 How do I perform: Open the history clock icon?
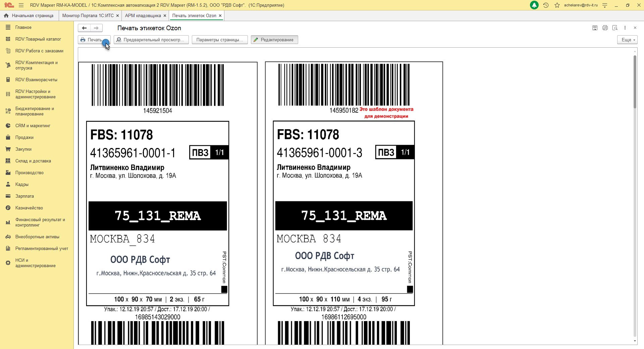point(546,5)
